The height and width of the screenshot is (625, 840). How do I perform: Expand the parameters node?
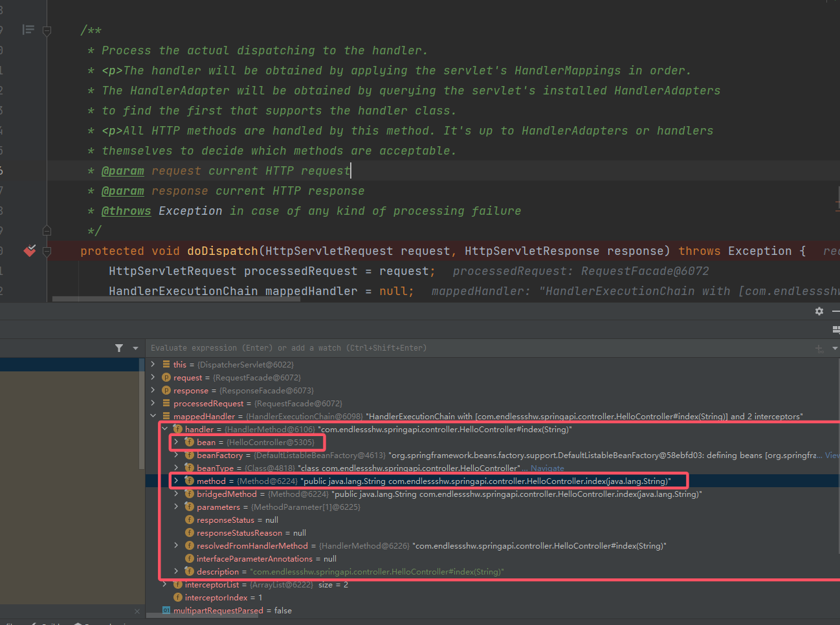click(176, 507)
